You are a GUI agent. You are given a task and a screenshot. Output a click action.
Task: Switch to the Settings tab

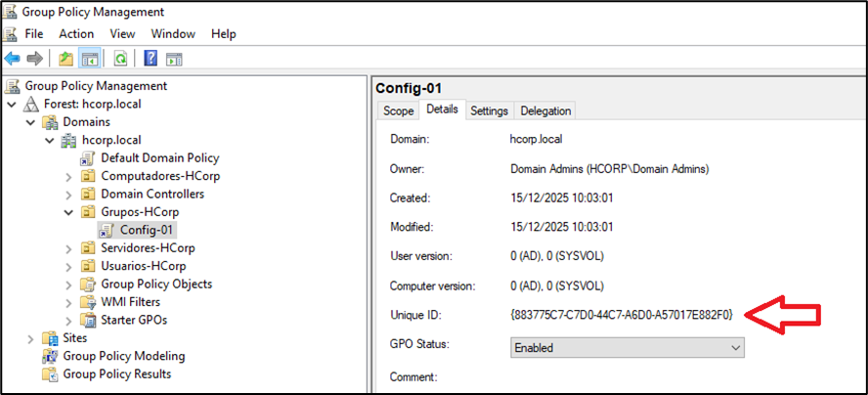click(489, 110)
